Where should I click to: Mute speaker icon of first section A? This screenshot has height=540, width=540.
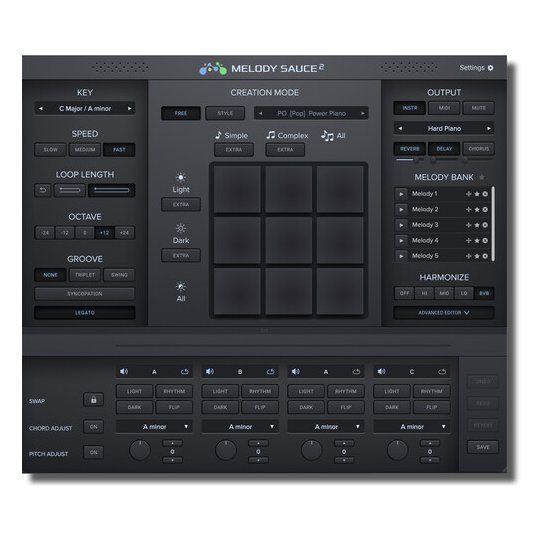pyautogui.click(x=124, y=371)
